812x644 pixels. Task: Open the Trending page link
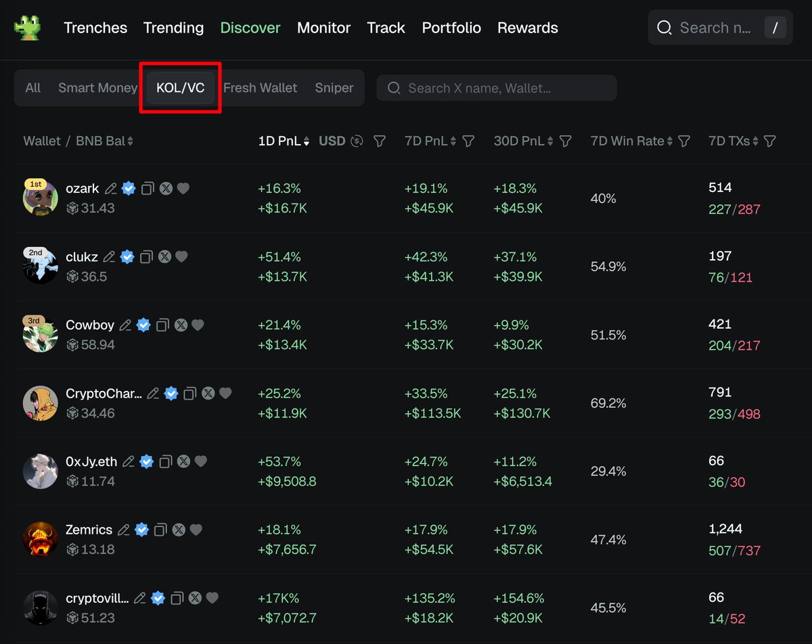pos(173,28)
